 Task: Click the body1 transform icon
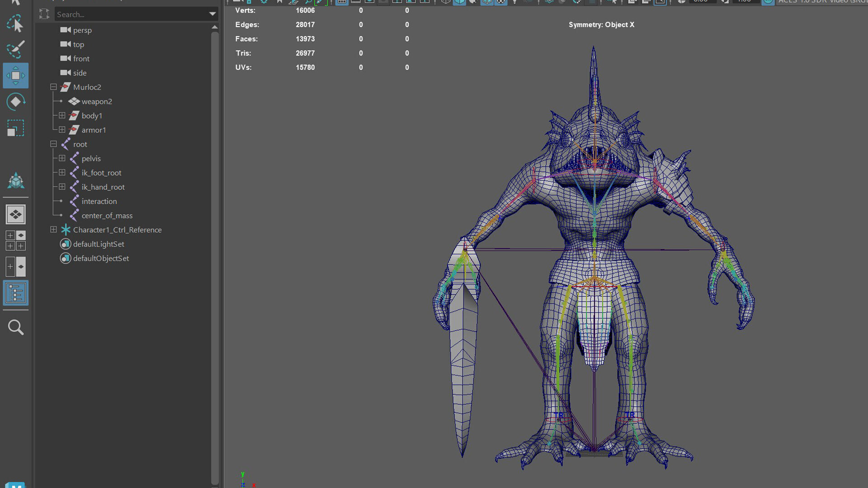point(74,116)
